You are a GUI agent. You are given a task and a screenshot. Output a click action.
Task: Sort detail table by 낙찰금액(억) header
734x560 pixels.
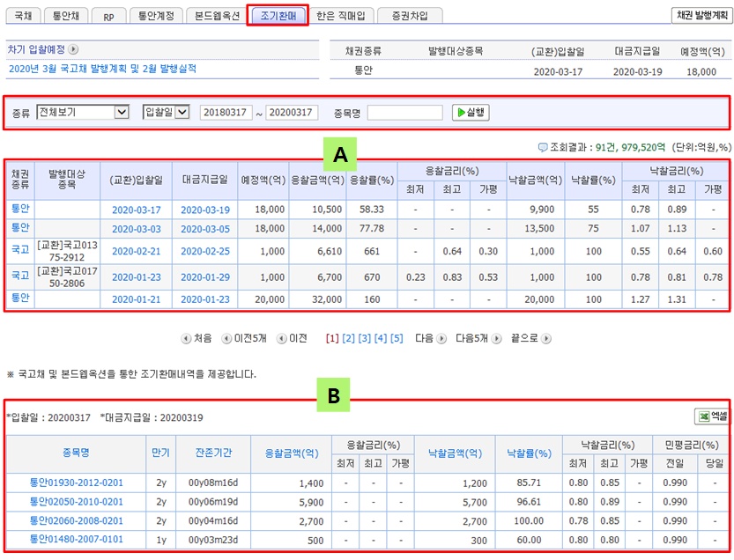455,453
